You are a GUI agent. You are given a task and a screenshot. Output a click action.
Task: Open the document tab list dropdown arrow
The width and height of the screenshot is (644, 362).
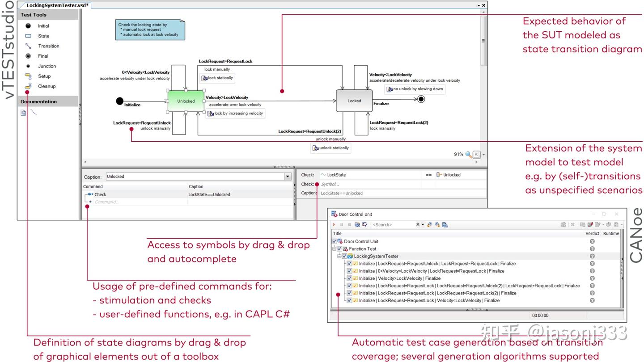coord(479,5)
